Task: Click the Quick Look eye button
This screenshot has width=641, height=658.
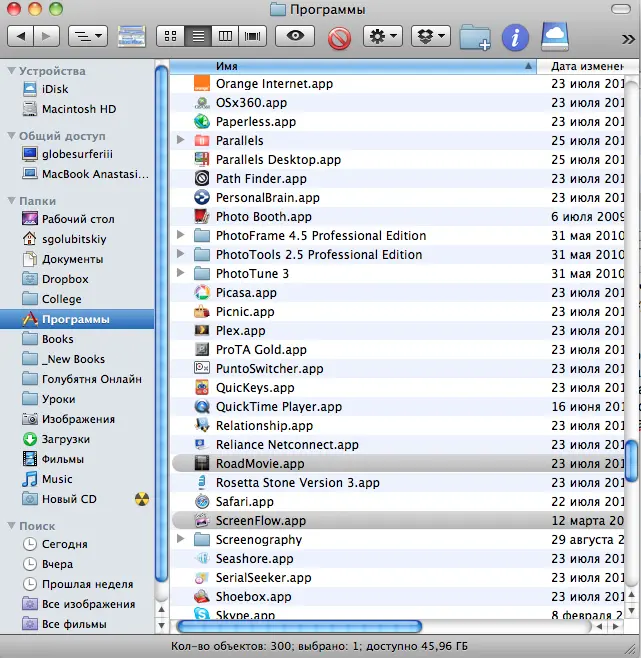Action: [x=295, y=37]
